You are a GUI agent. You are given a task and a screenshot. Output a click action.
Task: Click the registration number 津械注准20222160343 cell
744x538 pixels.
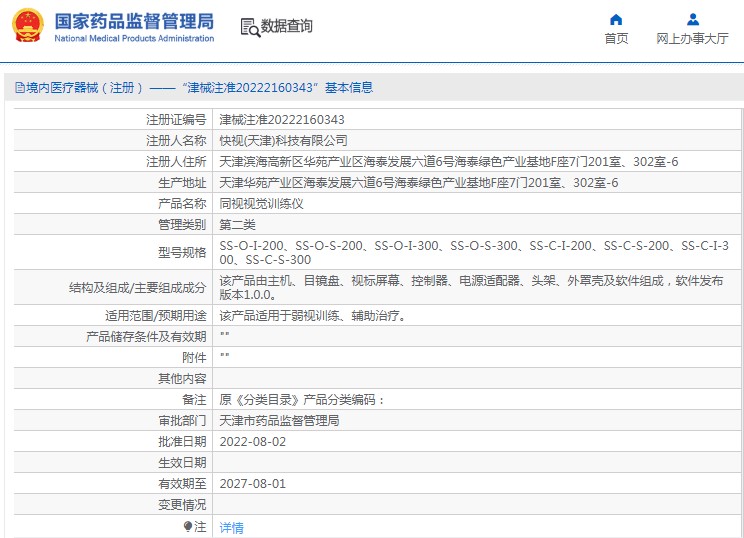click(x=281, y=119)
